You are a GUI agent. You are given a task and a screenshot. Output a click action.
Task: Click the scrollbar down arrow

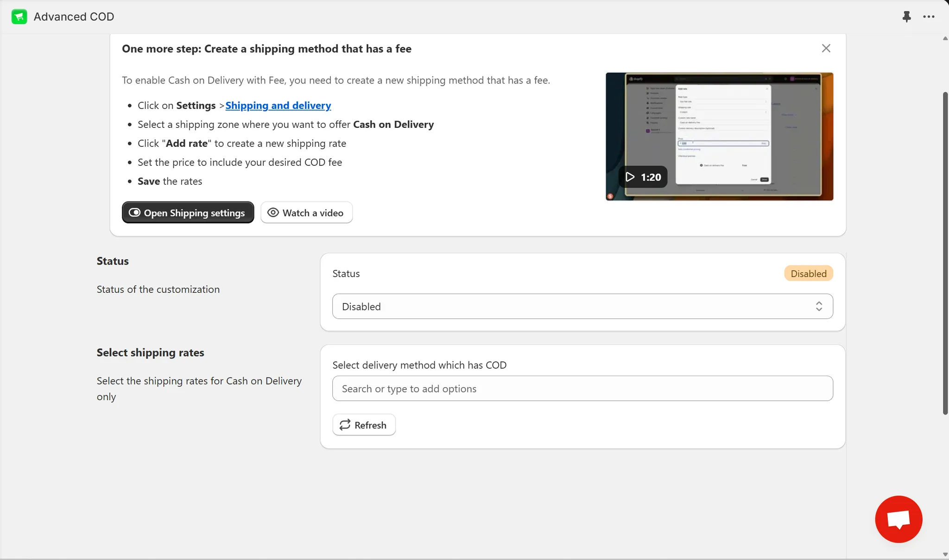[x=945, y=554]
